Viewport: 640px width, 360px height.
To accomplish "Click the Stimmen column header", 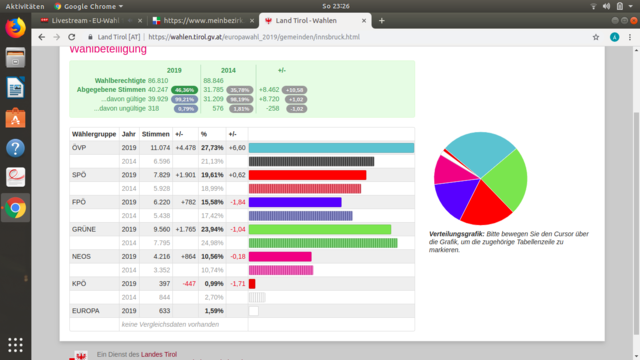I will (156, 134).
